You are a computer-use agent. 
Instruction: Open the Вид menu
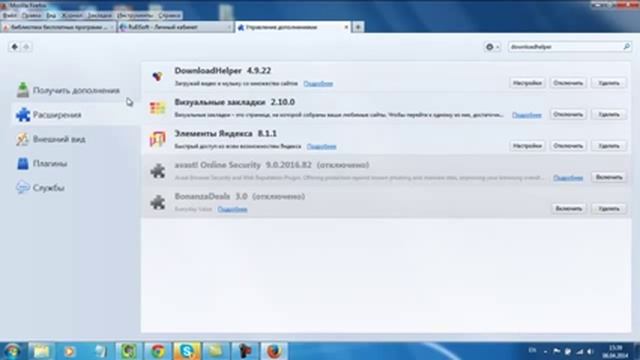pos(51,16)
